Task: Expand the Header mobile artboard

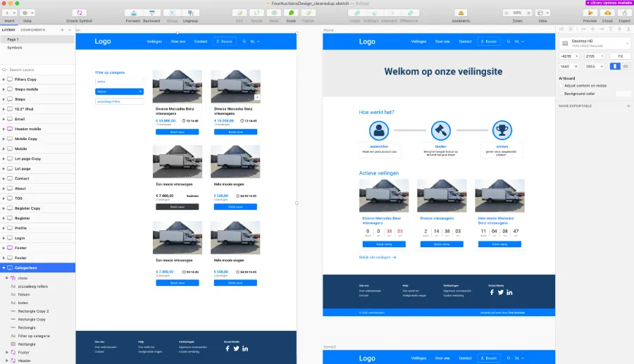Action: (x=4, y=129)
